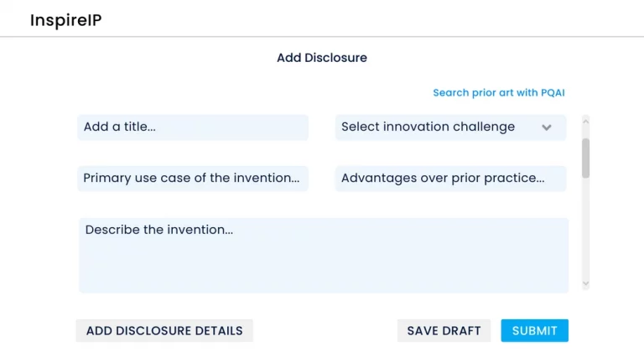
Task: Click the Add Disclosure heading
Action: [322, 58]
